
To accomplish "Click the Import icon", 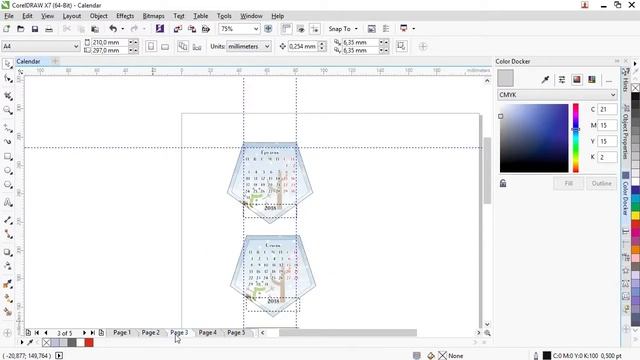I will point(178,29).
